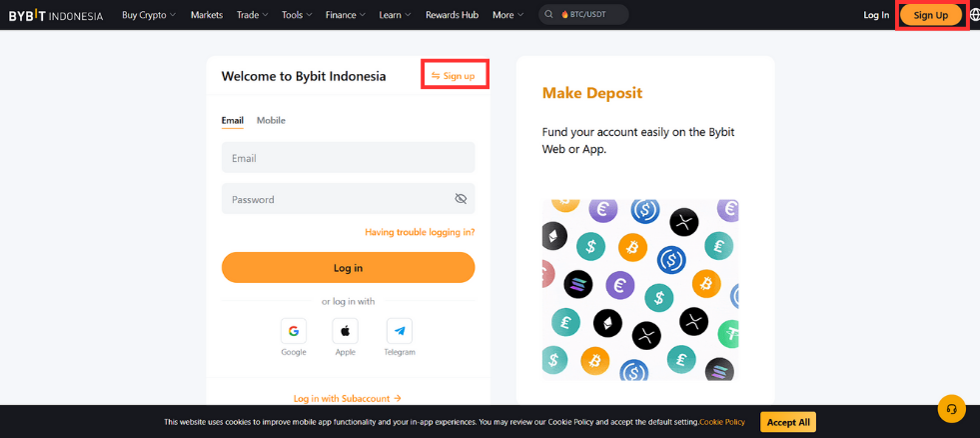
Task: Focus the Password input field
Action: (348, 199)
